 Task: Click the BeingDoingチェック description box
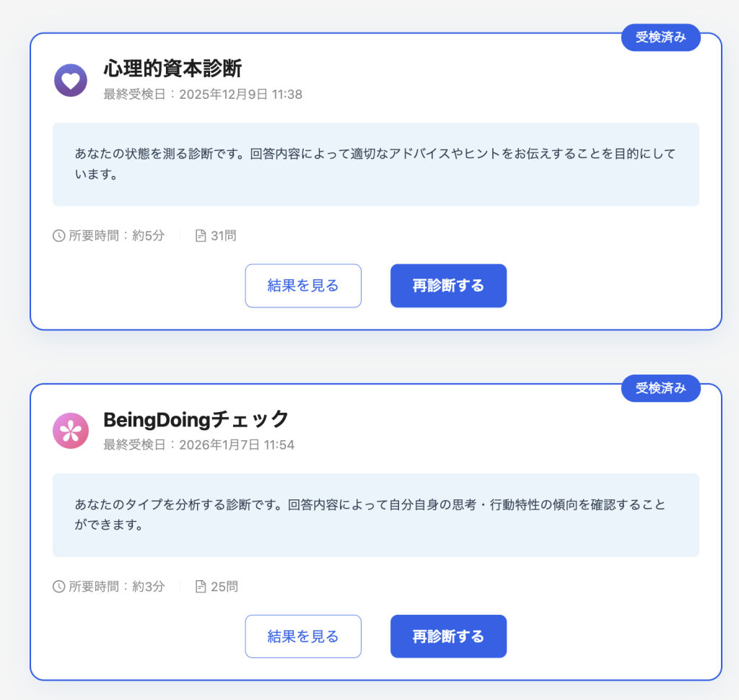(x=375, y=515)
